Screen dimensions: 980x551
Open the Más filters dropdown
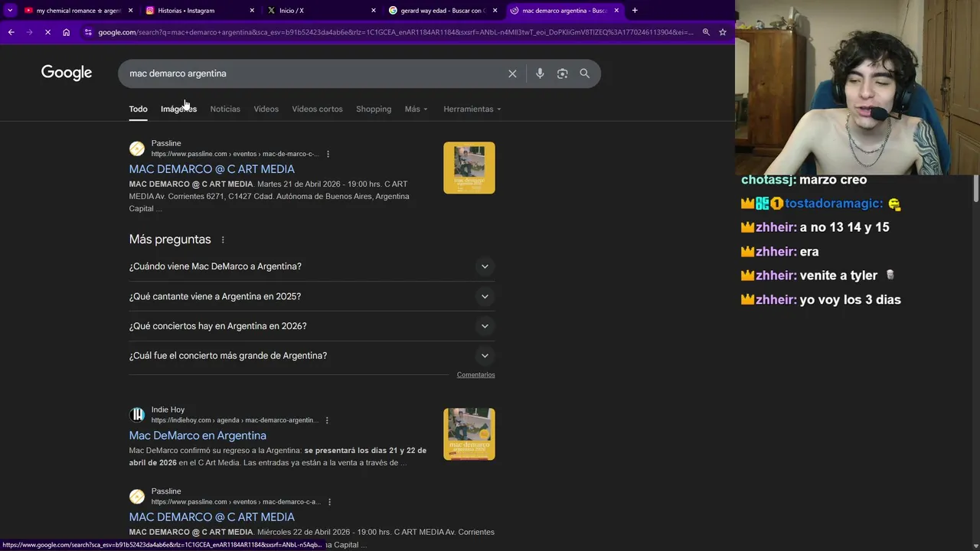click(x=416, y=109)
